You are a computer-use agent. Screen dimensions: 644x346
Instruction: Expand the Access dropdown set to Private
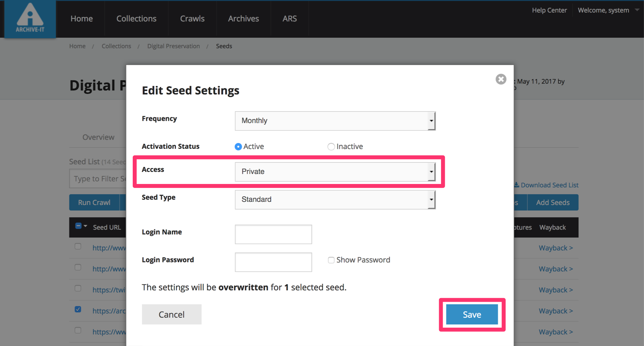[x=335, y=172]
